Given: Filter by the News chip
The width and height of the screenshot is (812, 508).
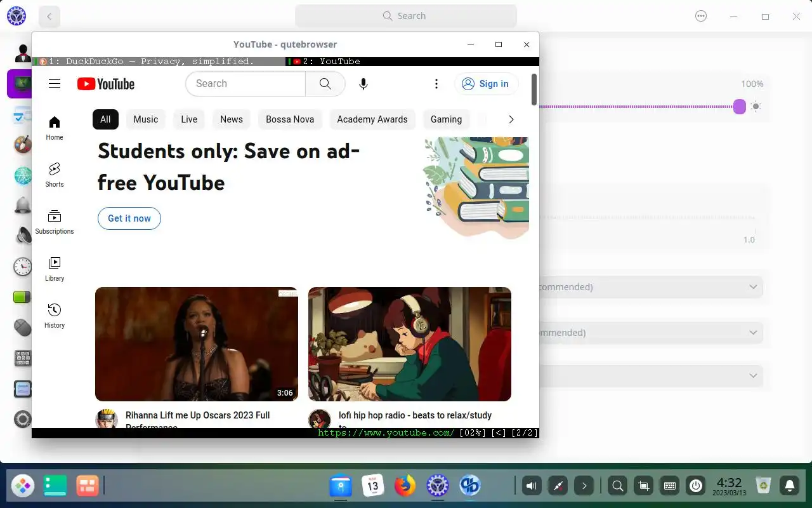Looking at the screenshot, I should click(232, 119).
